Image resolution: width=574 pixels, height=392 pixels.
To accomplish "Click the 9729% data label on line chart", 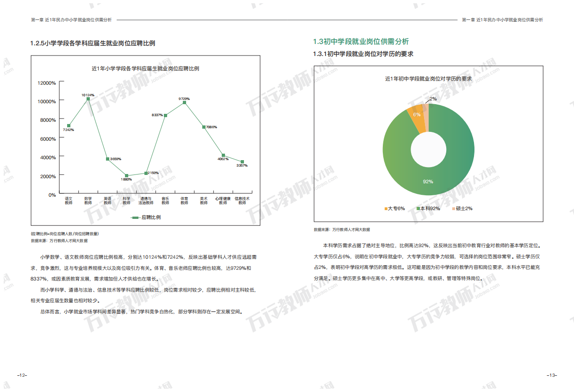I will (x=184, y=99).
